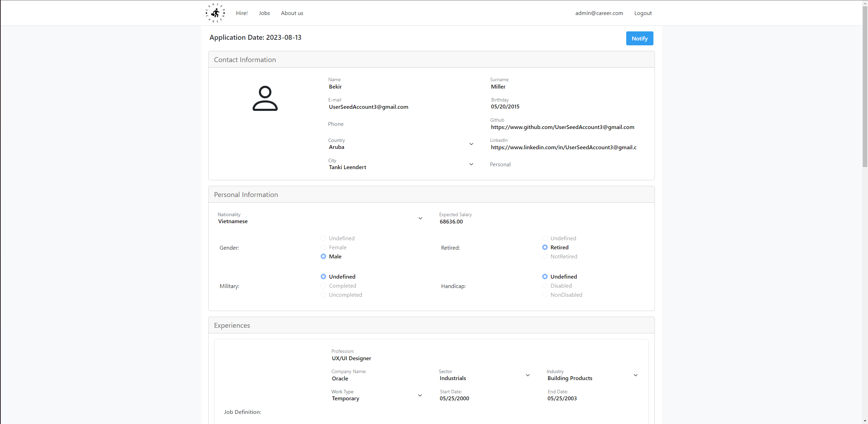Select the Disabled handicap option
This screenshot has width=868, height=424.
[x=545, y=286]
